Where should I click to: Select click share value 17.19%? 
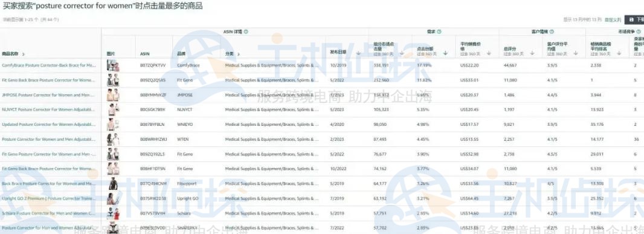click(424, 65)
